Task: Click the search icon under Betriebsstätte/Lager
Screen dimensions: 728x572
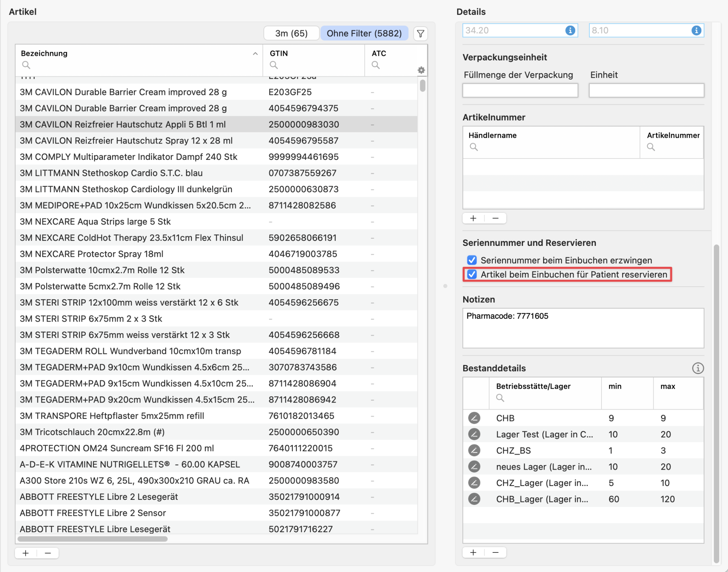Action: pos(500,398)
